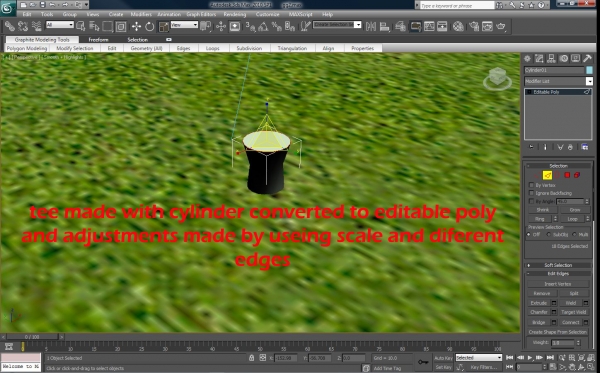Activate the Select and Scale tool
The height and width of the screenshot is (373, 600).
point(163,26)
